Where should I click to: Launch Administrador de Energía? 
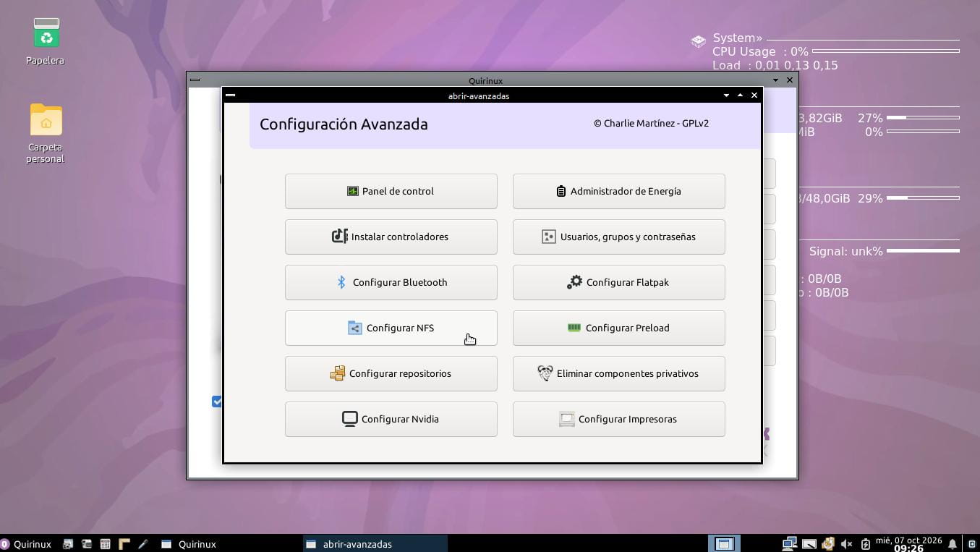(x=618, y=191)
